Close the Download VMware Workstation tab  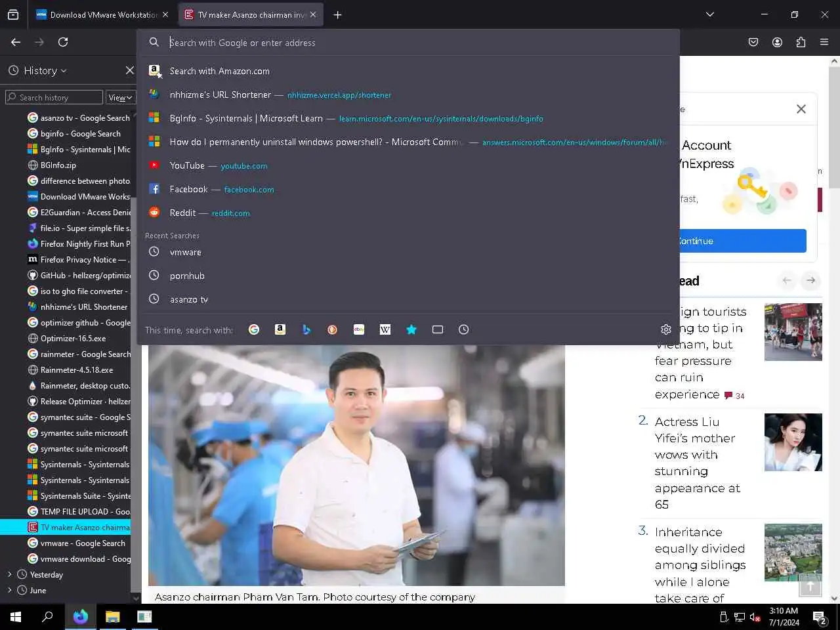pos(165,14)
